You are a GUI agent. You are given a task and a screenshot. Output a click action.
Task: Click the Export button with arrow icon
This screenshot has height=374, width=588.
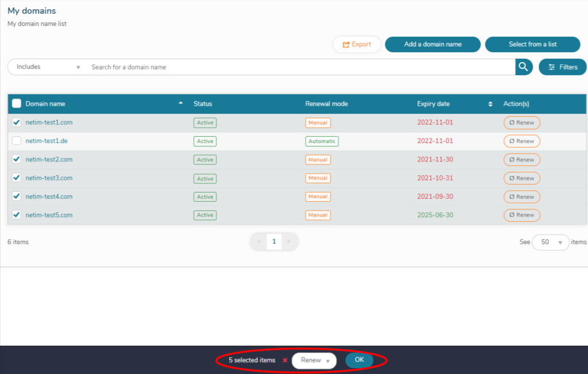pos(357,44)
